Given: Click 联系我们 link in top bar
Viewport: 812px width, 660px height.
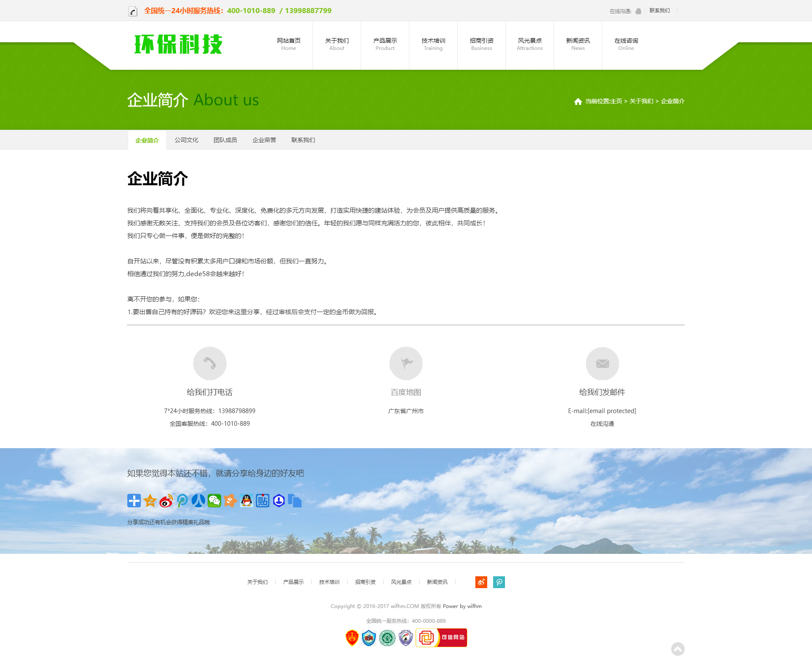Looking at the screenshot, I should [660, 11].
